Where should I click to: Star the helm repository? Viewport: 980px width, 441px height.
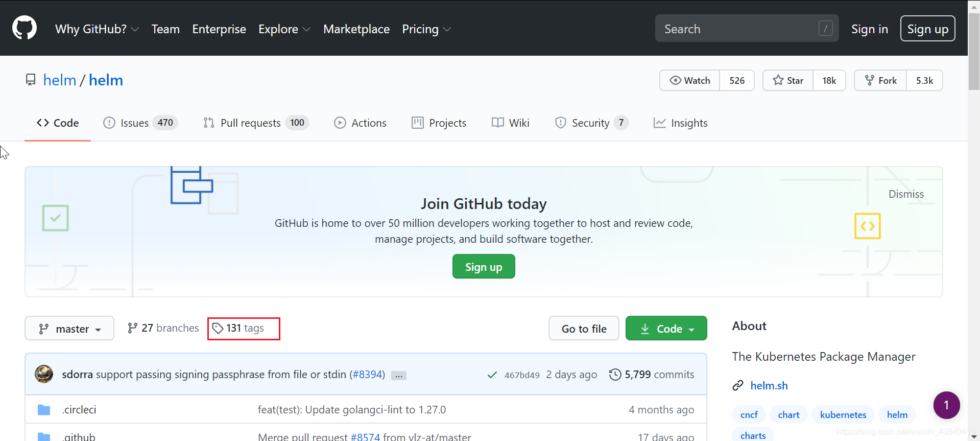788,81
